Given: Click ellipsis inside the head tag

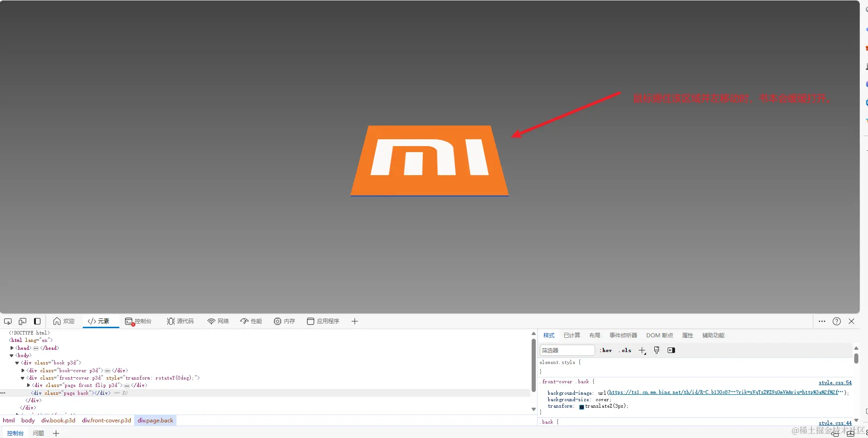Looking at the screenshot, I should point(36,348).
